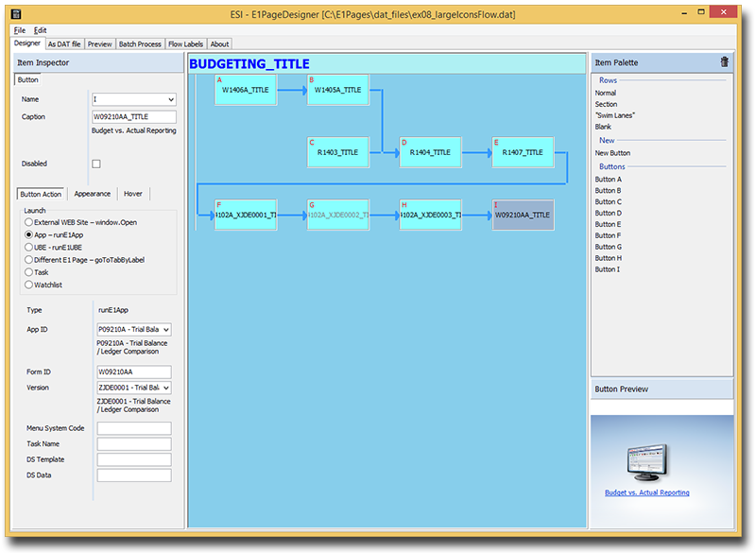This screenshot has width=756, height=553.
Task: Select Button A in palette
Action: [608, 179]
